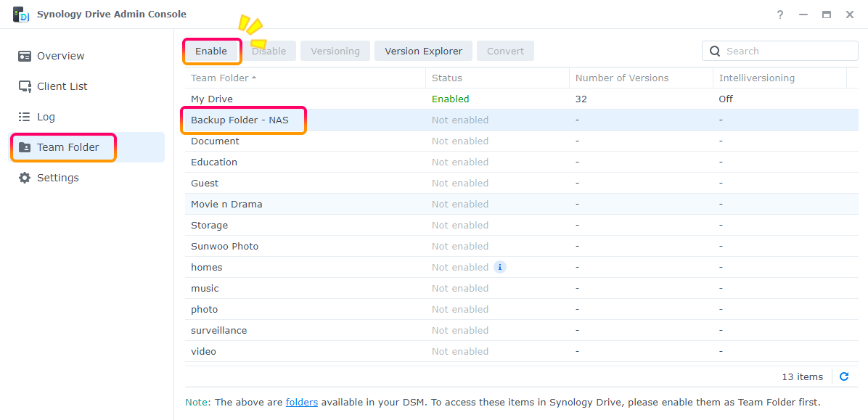
Task: Click the green Enabled status of My Drive
Action: tap(450, 99)
